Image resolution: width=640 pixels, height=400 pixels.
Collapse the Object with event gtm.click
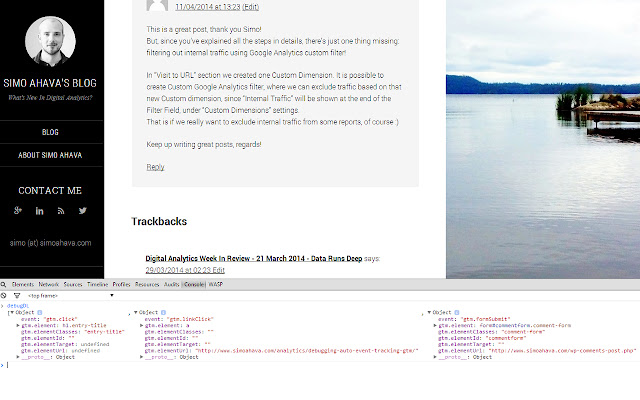[x=12, y=312]
